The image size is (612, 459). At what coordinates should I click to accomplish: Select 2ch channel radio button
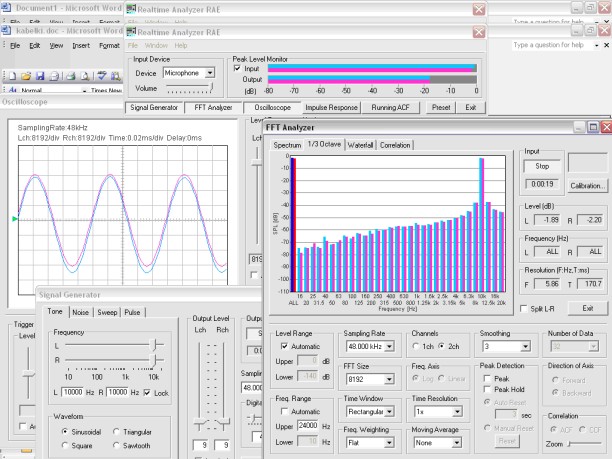coord(441,346)
